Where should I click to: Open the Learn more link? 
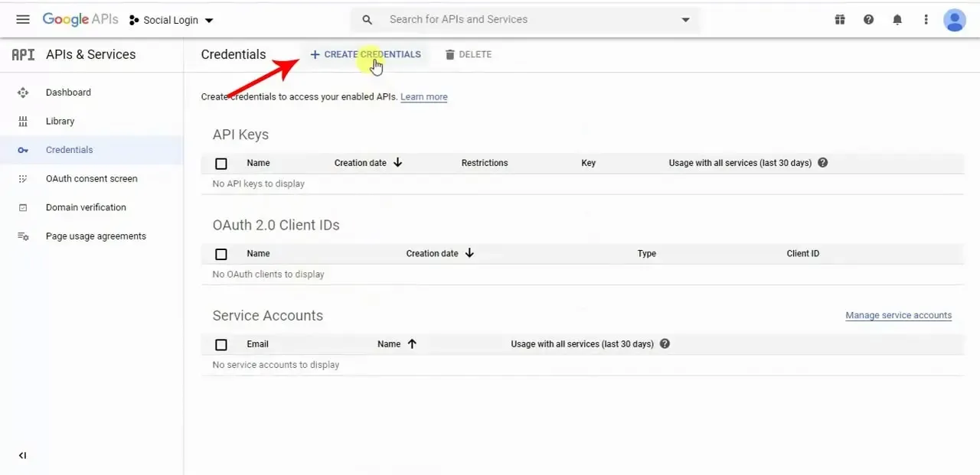point(424,97)
